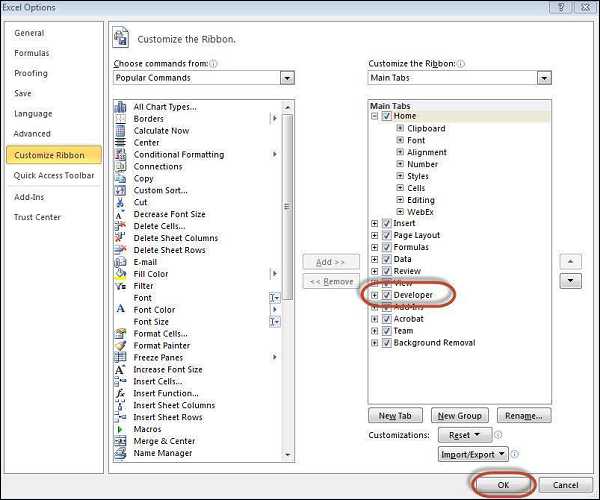Uncheck the Page Layout checkbox
The height and width of the screenshot is (500, 600).
386,235
